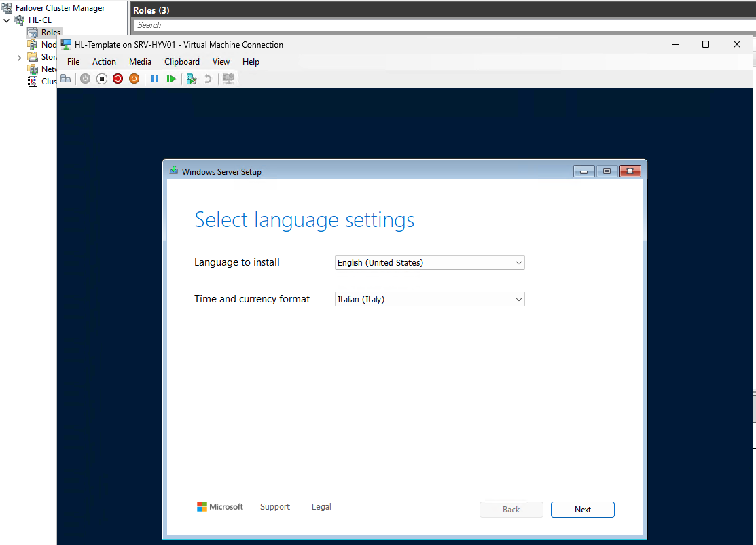The height and width of the screenshot is (545, 756).
Task: Open the Media menu
Action: tap(140, 62)
